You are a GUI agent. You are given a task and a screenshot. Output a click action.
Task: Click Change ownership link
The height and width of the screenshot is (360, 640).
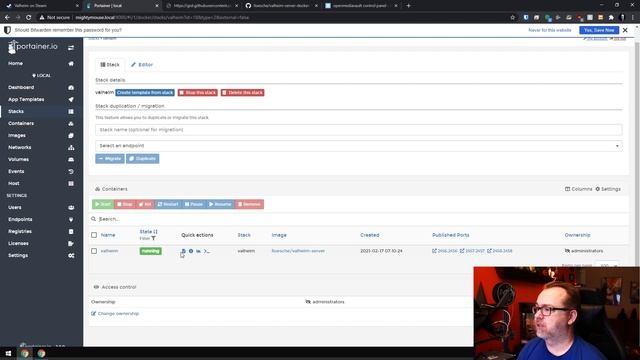(115, 314)
